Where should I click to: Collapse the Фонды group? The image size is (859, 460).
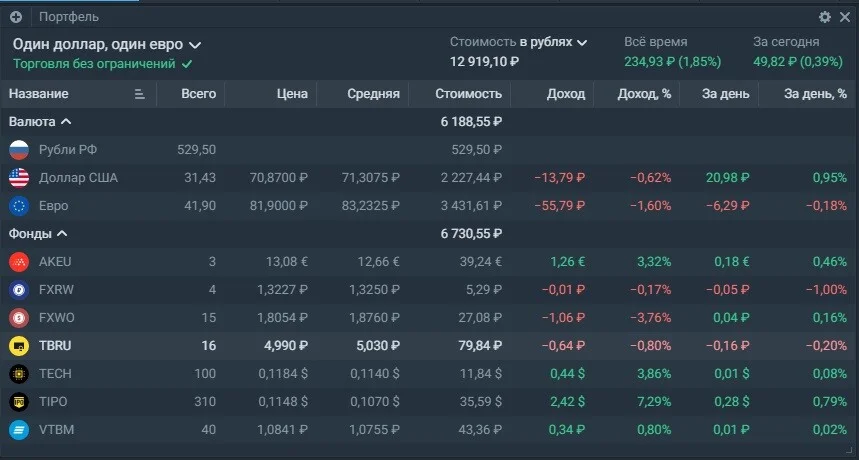(x=38, y=234)
